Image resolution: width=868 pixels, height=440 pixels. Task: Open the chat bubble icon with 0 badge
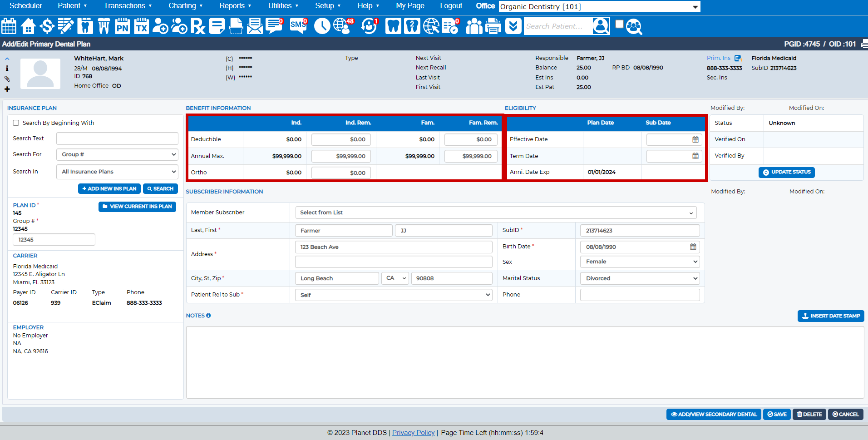click(x=274, y=26)
